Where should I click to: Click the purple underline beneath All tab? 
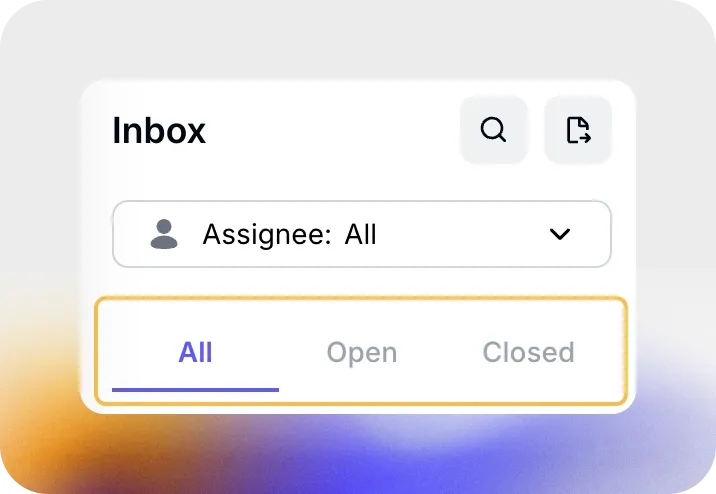click(x=195, y=390)
